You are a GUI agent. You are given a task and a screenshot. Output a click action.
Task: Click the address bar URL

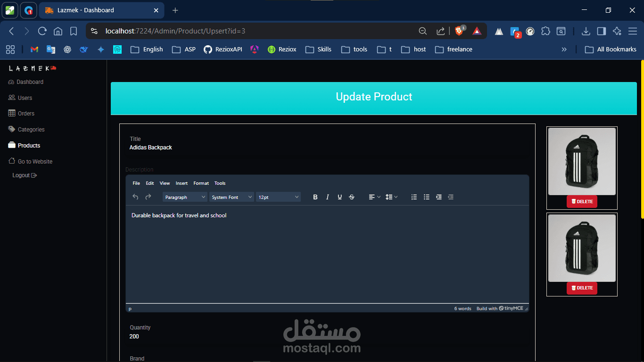coord(175,31)
